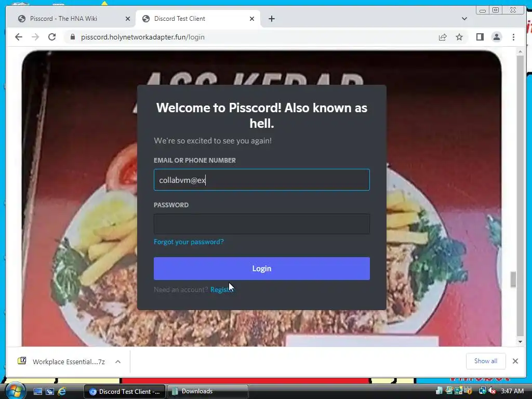
Task: Open a new browser tab
Action: [271, 19]
